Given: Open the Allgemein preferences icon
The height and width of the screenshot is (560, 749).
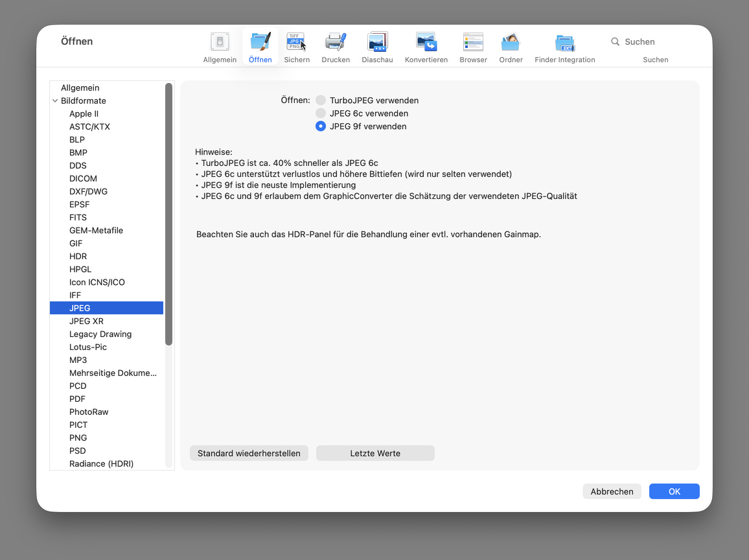Looking at the screenshot, I should pos(220,42).
